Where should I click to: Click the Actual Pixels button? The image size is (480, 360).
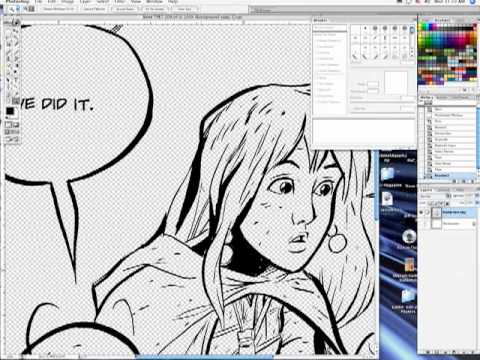125,9
